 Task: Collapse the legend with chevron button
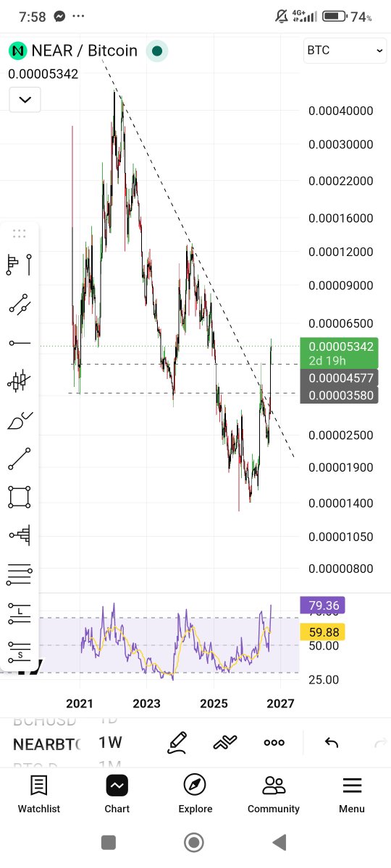point(25,99)
